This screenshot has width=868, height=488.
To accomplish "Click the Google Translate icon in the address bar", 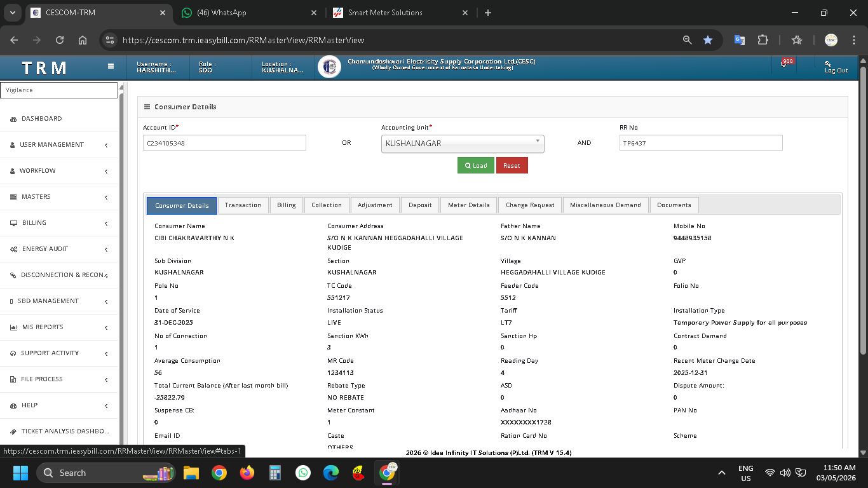I will click(740, 40).
